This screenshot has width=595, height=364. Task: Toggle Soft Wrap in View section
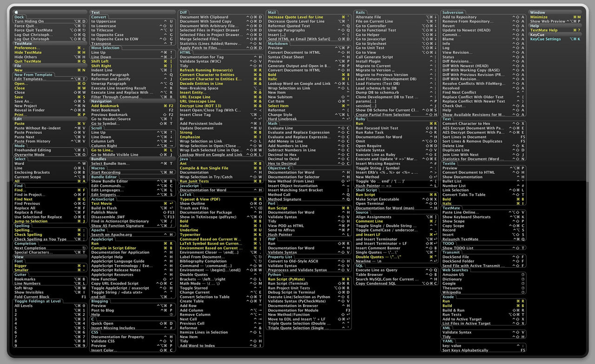pos(24,288)
